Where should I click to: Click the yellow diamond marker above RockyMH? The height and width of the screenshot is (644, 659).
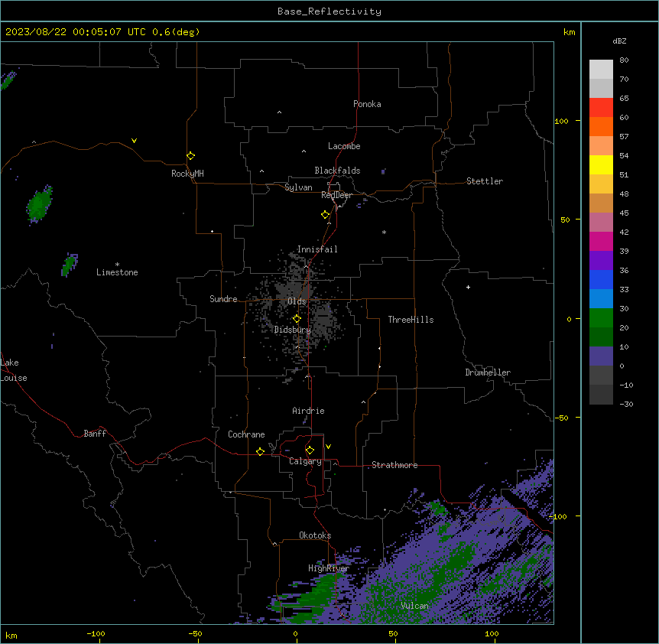point(191,156)
